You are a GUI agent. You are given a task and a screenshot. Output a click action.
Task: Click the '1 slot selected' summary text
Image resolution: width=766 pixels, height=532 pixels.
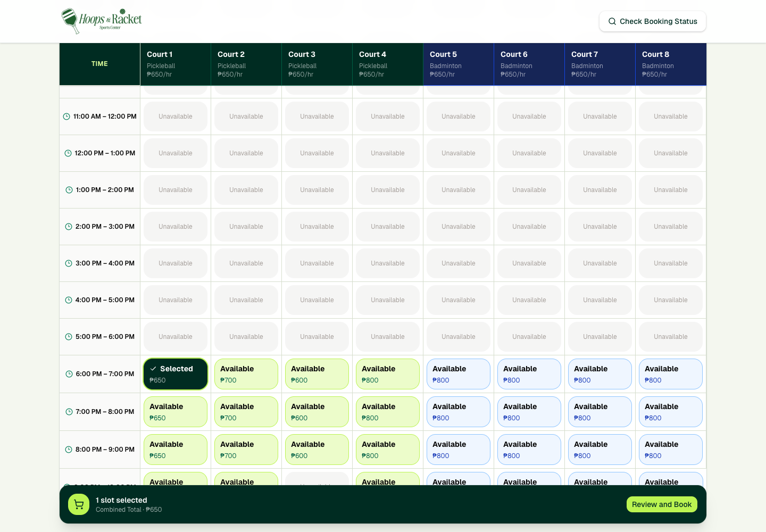121,500
